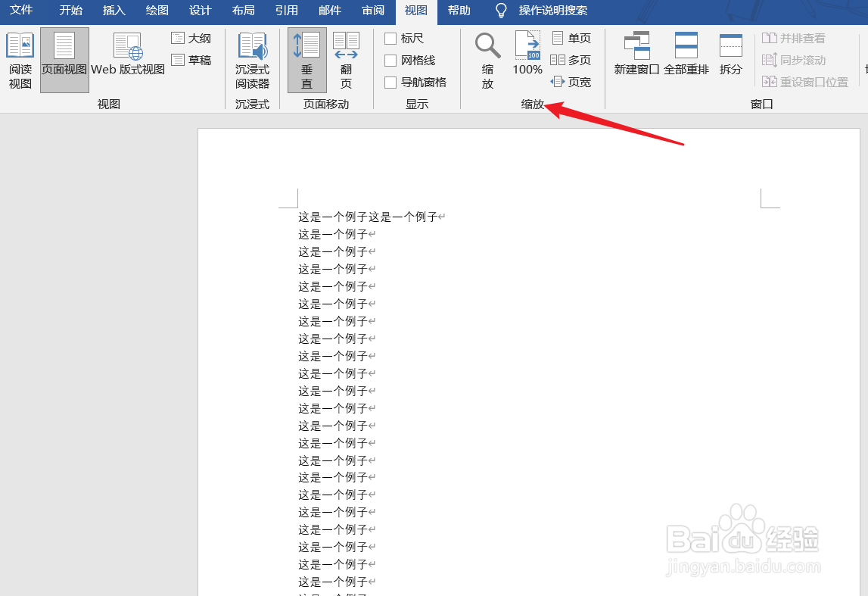Click 重设窗口位置 reset window position
Viewport: 868px width, 596px height.
point(805,82)
